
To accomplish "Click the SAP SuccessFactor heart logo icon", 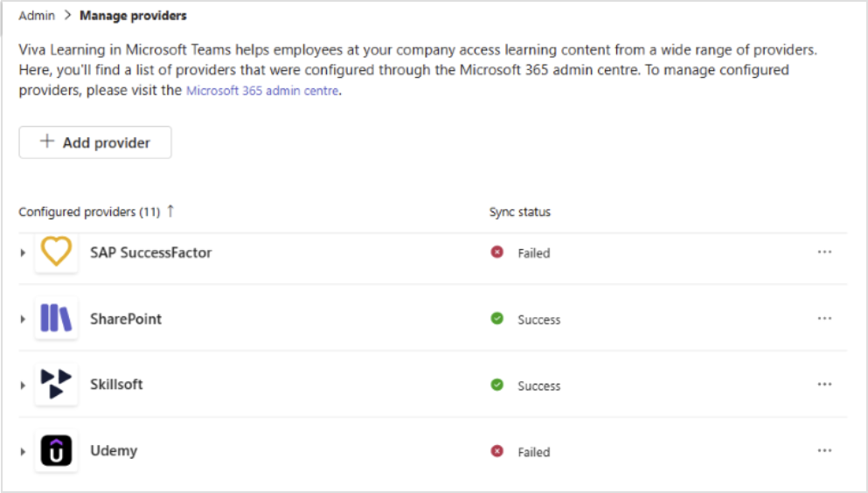I will (x=56, y=252).
